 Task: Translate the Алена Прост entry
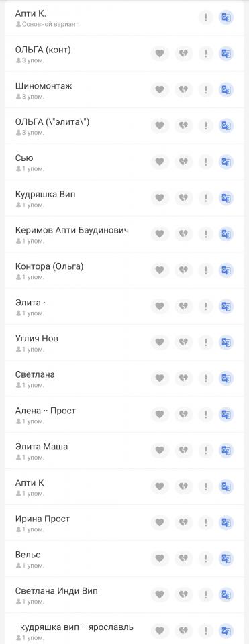pos(226,415)
